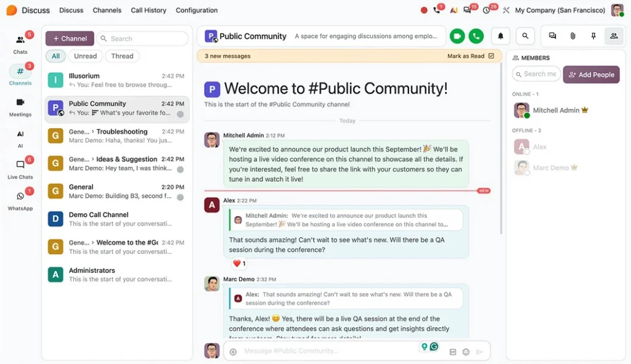
Task: Check the Mark as Read checkbox
Action: pyautogui.click(x=491, y=56)
